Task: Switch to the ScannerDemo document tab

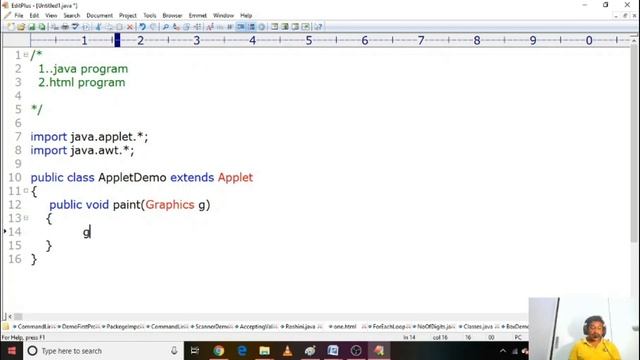Action: pos(212,327)
